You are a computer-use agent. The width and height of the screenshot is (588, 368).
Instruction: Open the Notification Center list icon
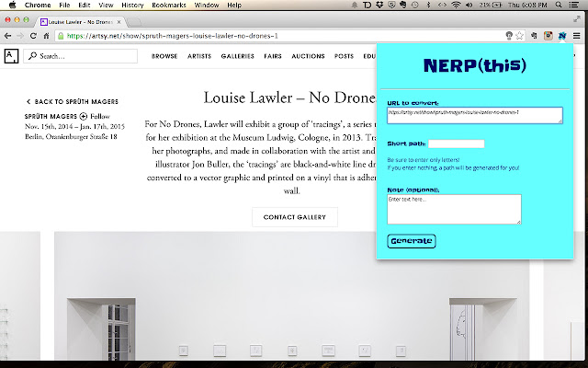point(573,5)
